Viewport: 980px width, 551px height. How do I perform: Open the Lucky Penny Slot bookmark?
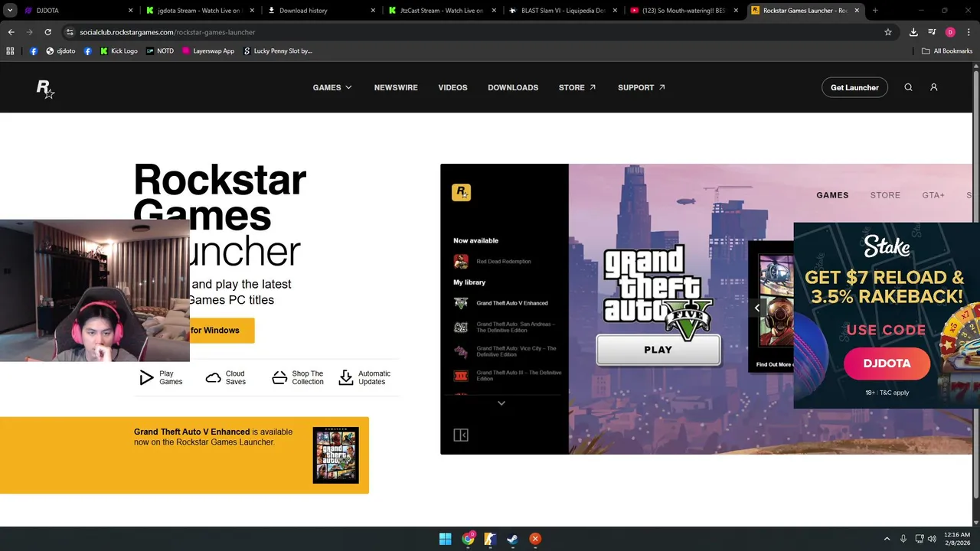click(278, 51)
